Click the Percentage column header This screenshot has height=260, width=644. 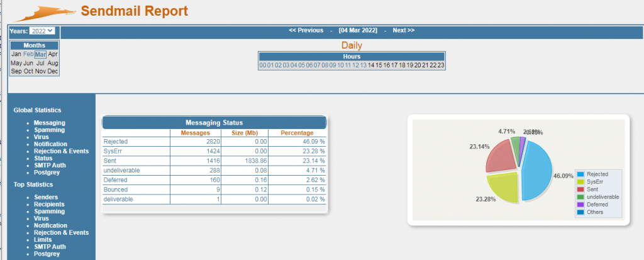(x=297, y=133)
